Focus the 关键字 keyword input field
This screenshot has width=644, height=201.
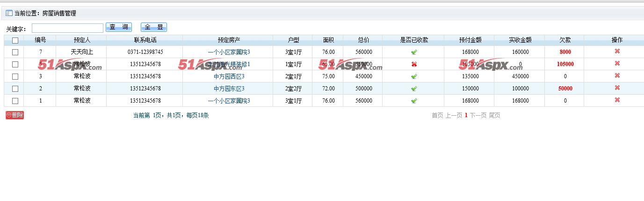[x=67, y=28]
